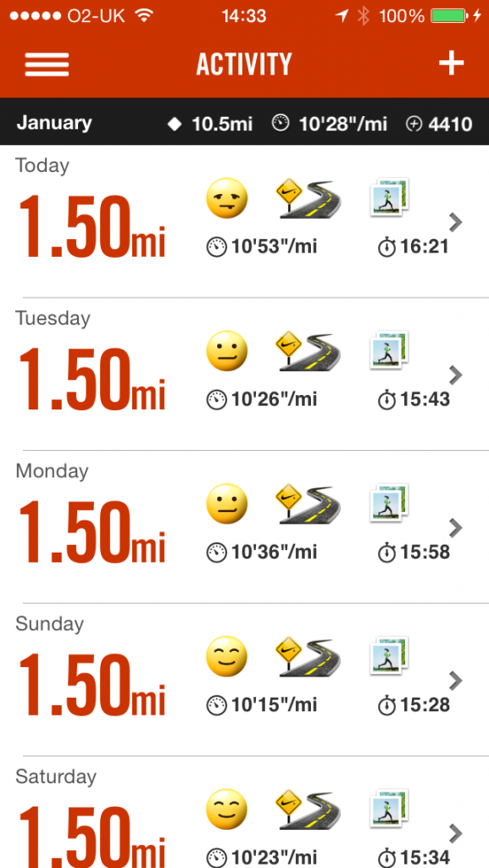
Task: Tap the road terrain icon for Tuesday's run
Action: (308, 351)
